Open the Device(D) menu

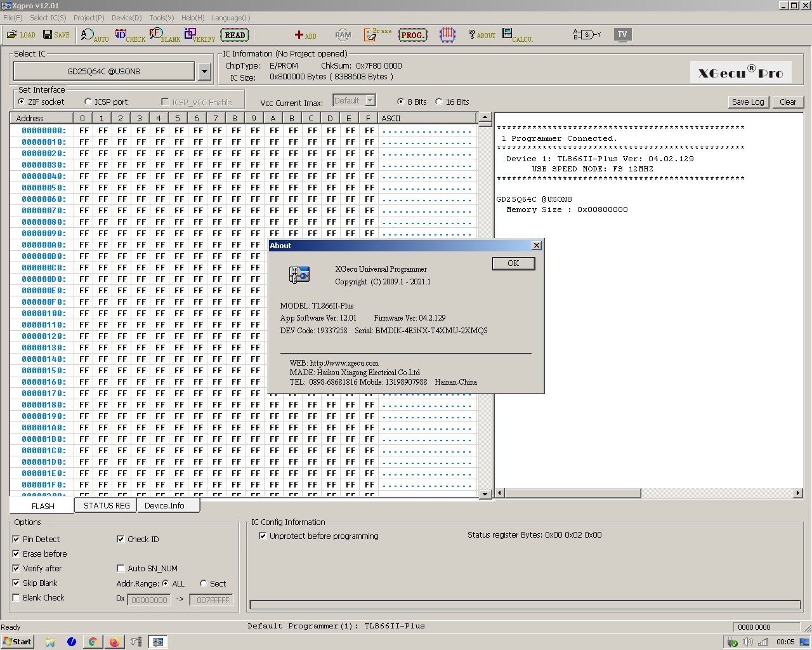tap(127, 18)
